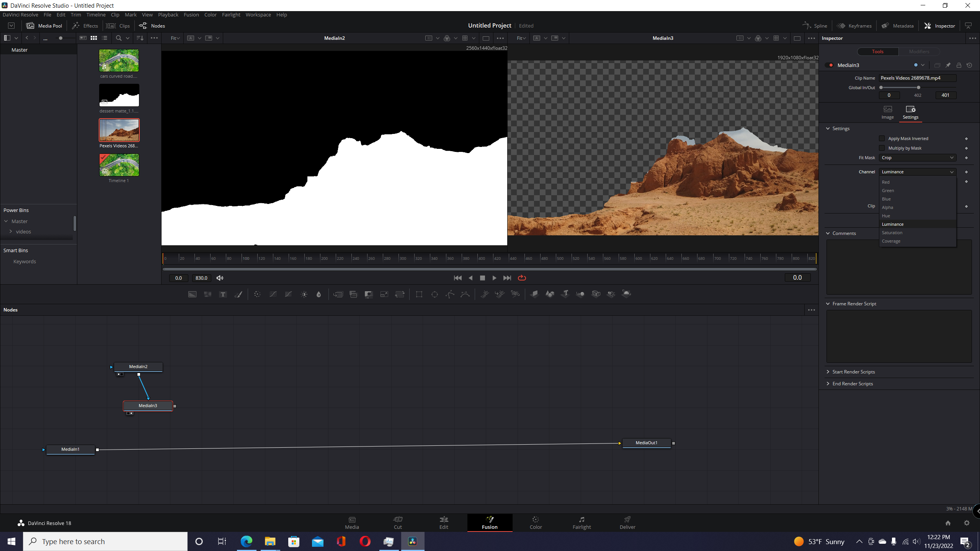980x551 pixels.
Task: Add a Background node from toolbar
Action: (x=192, y=294)
